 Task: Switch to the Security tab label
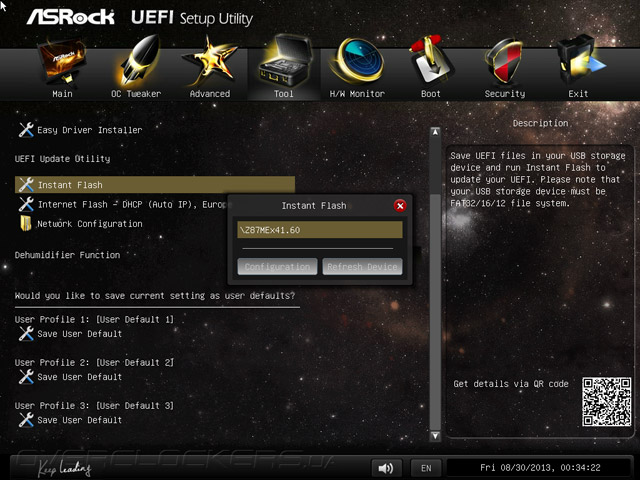click(505, 94)
